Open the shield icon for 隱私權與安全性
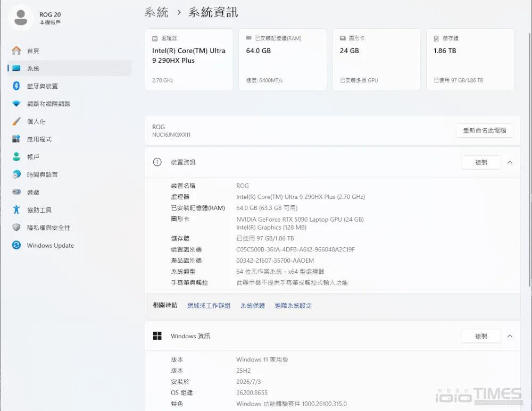Image resolution: width=532 pixels, height=411 pixels. [x=16, y=227]
